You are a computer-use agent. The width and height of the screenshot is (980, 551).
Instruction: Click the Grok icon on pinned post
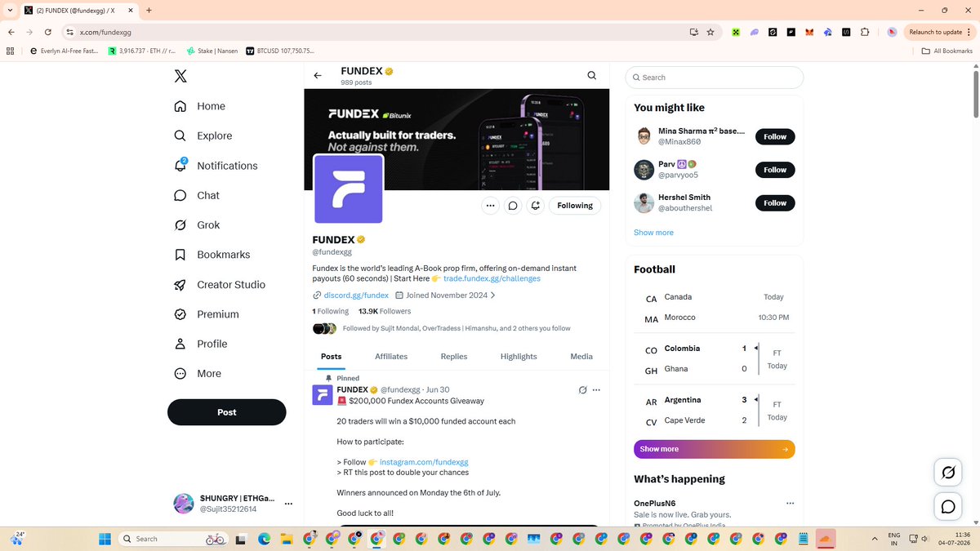click(582, 390)
